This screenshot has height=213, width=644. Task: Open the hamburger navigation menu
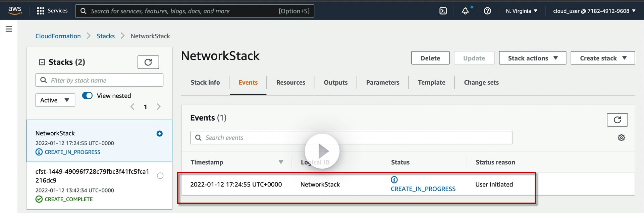coord(9,29)
